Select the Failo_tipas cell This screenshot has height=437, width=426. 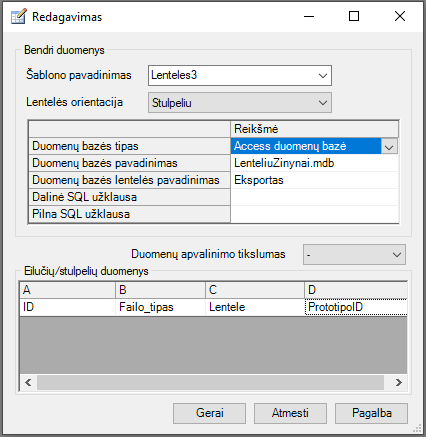tap(160, 307)
